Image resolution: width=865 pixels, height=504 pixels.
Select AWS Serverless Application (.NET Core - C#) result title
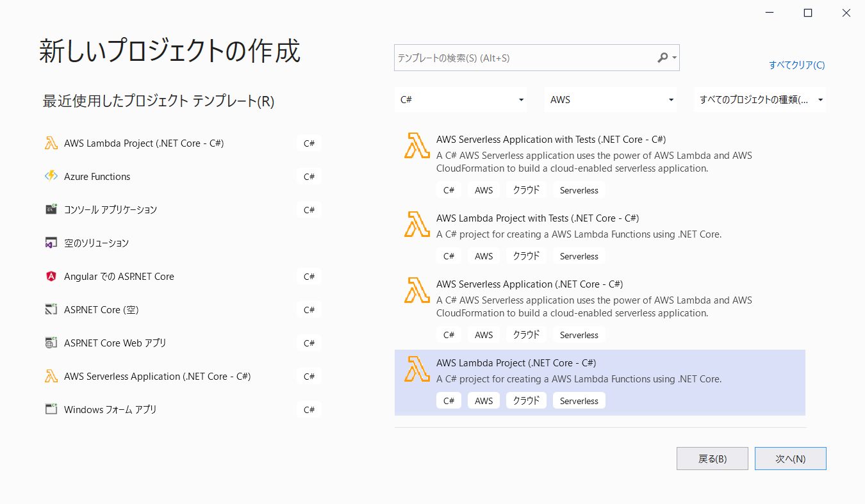click(x=530, y=284)
